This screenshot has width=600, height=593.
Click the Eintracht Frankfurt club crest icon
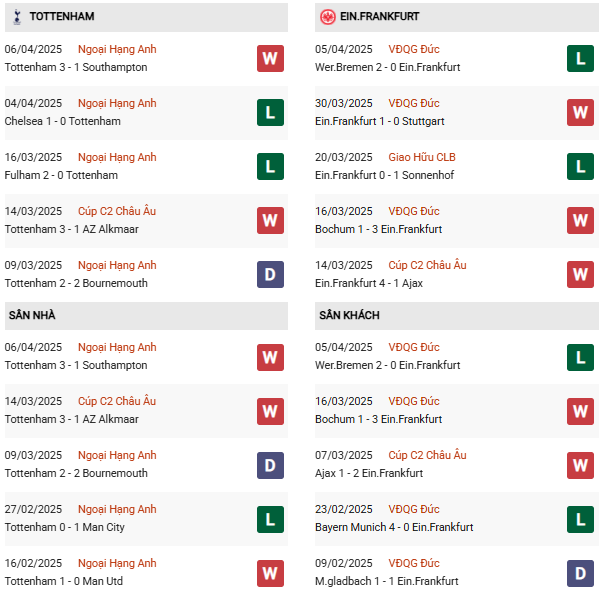tap(327, 17)
